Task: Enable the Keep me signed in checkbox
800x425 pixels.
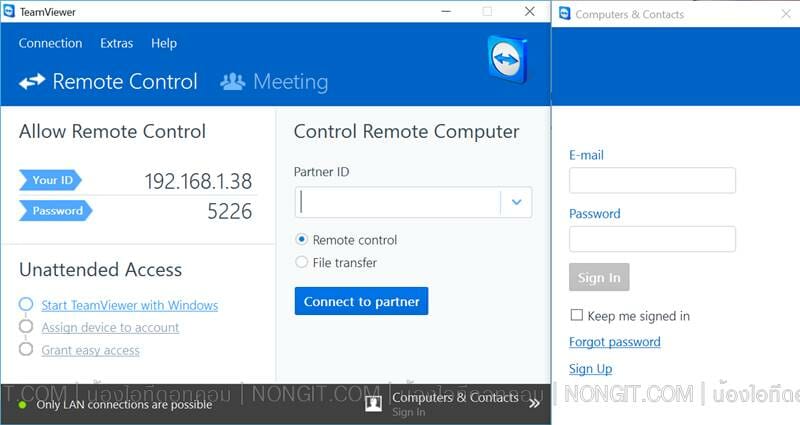Action: point(577,315)
